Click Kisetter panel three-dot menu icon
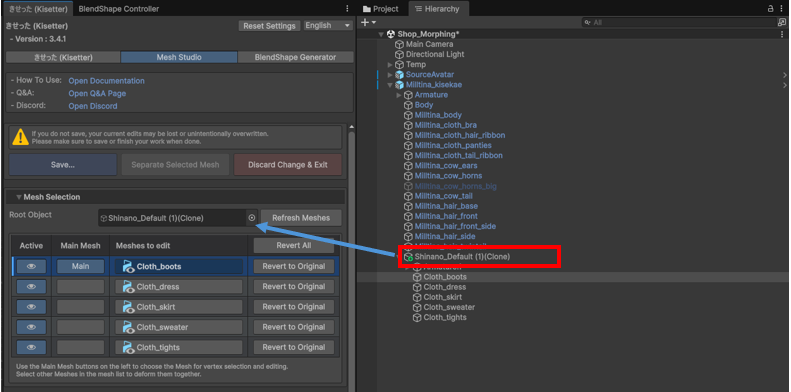791x392 pixels. (x=347, y=9)
